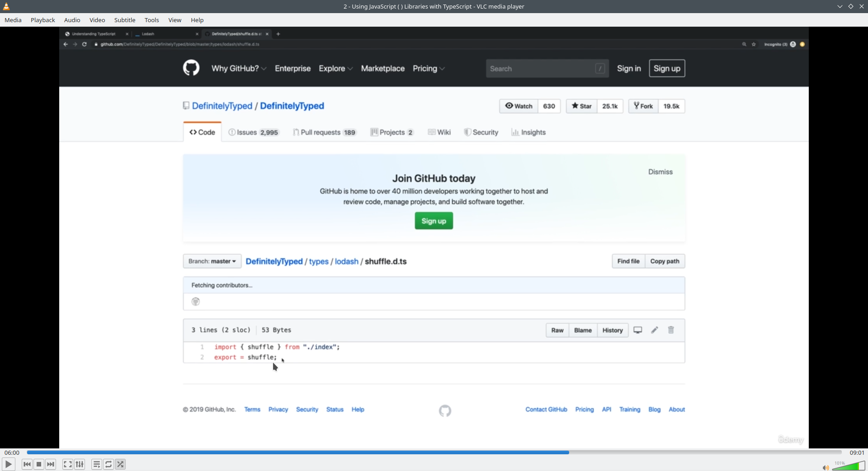868x471 pixels.
Task: Click the trash delete file icon
Action: (x=671, y=330)
